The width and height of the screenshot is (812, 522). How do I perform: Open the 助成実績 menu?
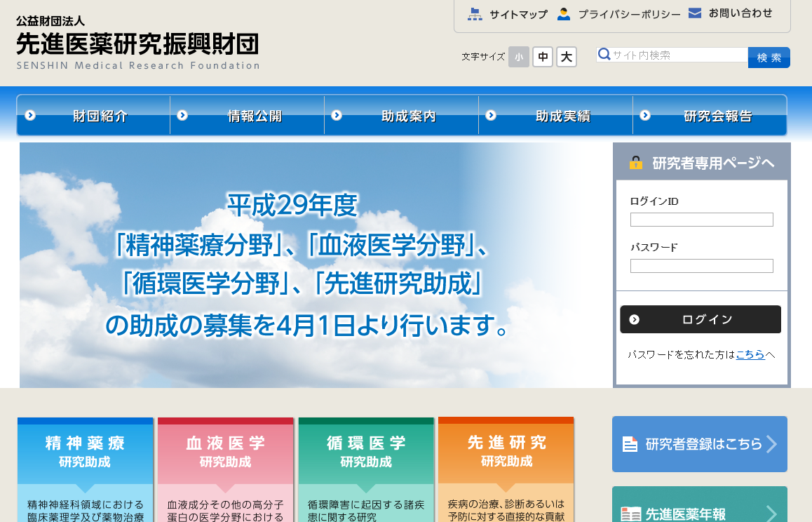pos(555,115)
